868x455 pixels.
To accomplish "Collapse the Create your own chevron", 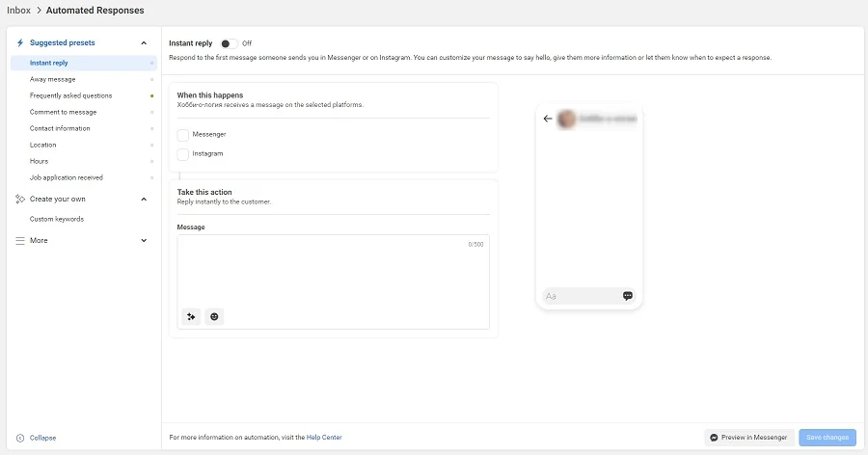I will [x=144, y=200].
